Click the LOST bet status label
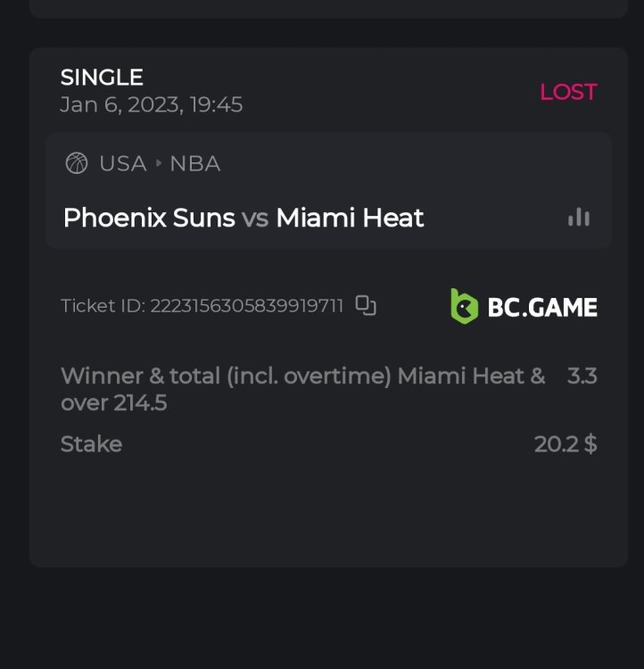Image resolution: width=644 pixels, height=669 pixels. (x=568, y=92)
